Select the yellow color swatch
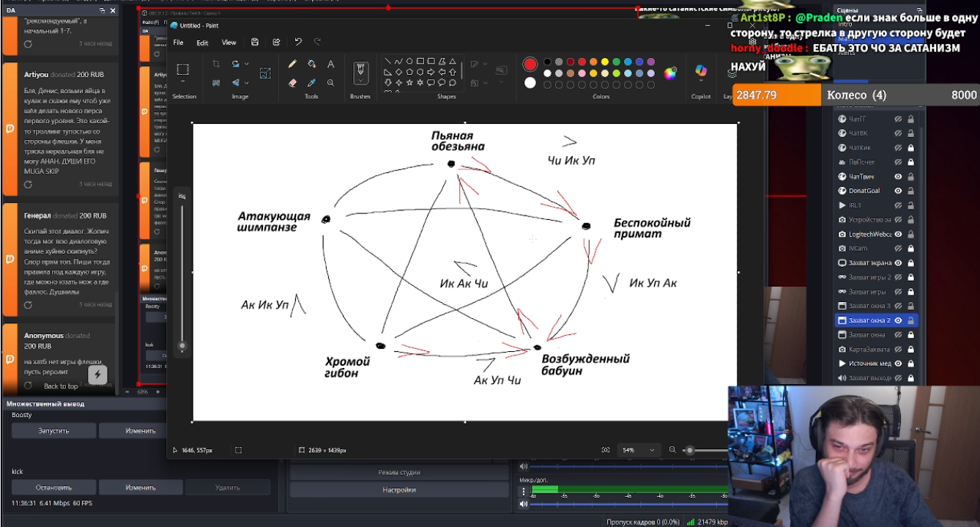The height and width of the screenshot is (527, 980). [605, 62]
